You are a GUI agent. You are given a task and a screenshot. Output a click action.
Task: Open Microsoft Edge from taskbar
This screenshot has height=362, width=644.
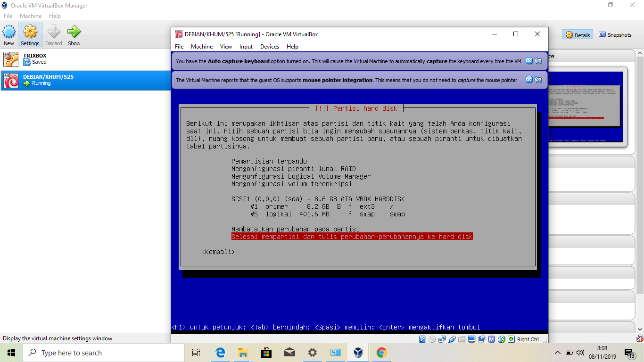click(x=220, y=353)
